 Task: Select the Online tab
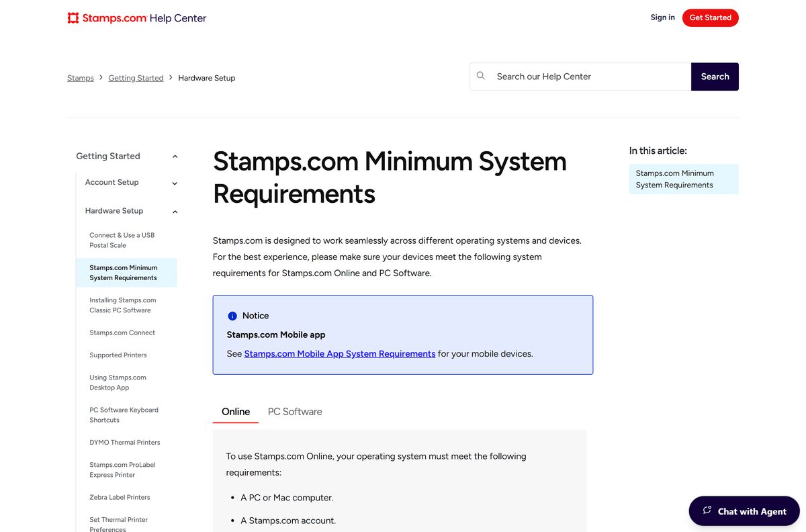(236, 412)
